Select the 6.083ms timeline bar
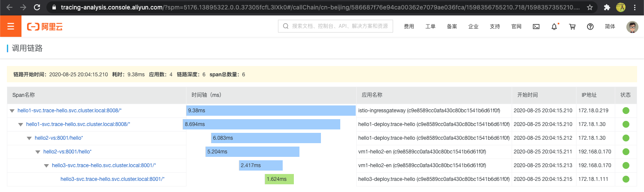 click(266, 138)
